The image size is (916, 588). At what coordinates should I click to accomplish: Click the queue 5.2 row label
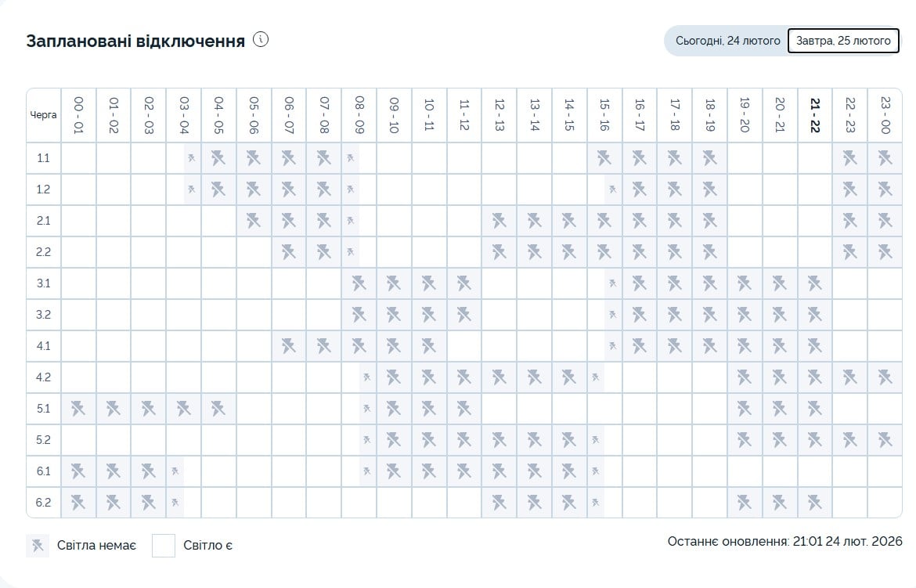coord(44,439)
